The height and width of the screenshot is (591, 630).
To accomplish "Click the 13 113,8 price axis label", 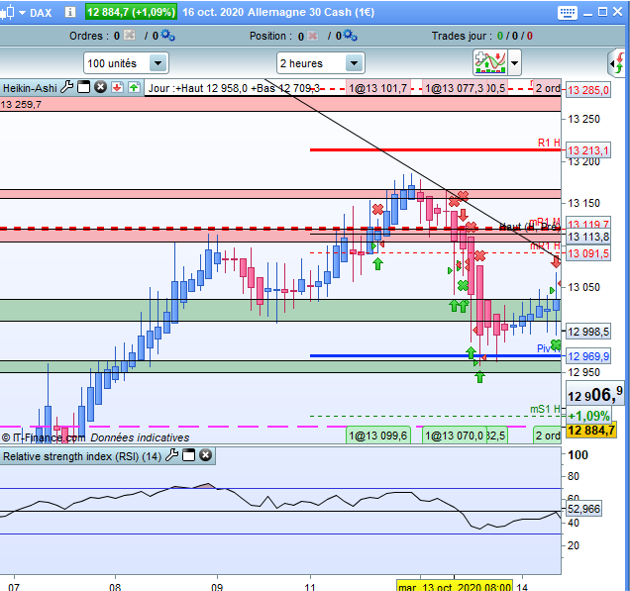I will 588,237.
